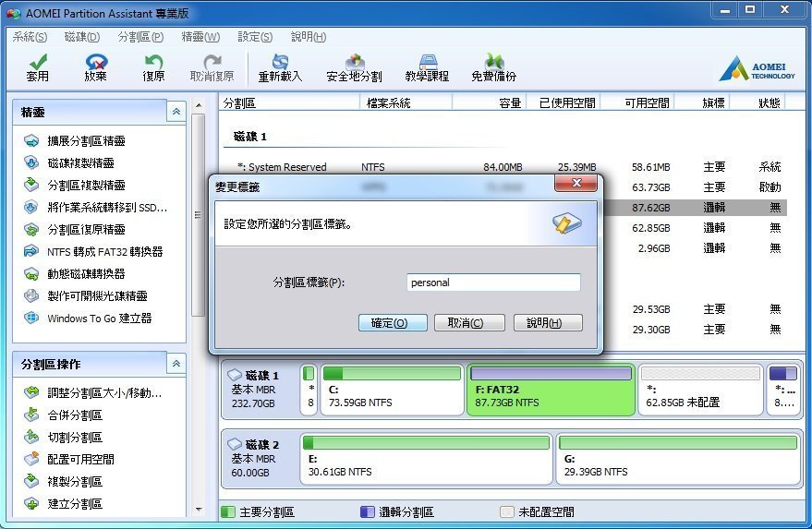
Task: Sort by the 可用空間 column header
Action: (x=637, y=103)
